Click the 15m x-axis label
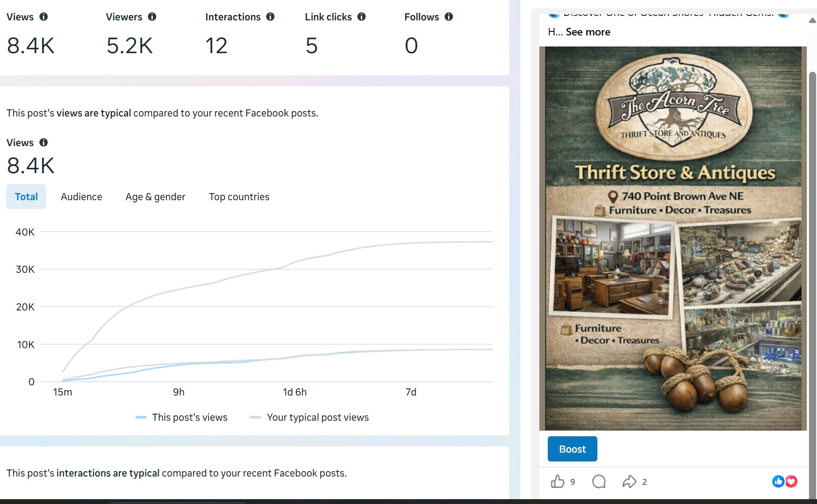 (x=62, y=392)
